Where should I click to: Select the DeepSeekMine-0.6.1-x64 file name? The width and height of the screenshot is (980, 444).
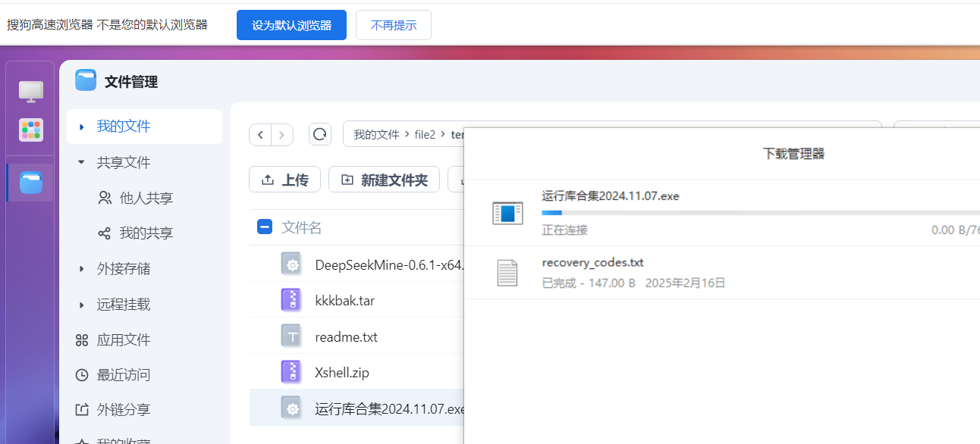(x=389, y=264)
